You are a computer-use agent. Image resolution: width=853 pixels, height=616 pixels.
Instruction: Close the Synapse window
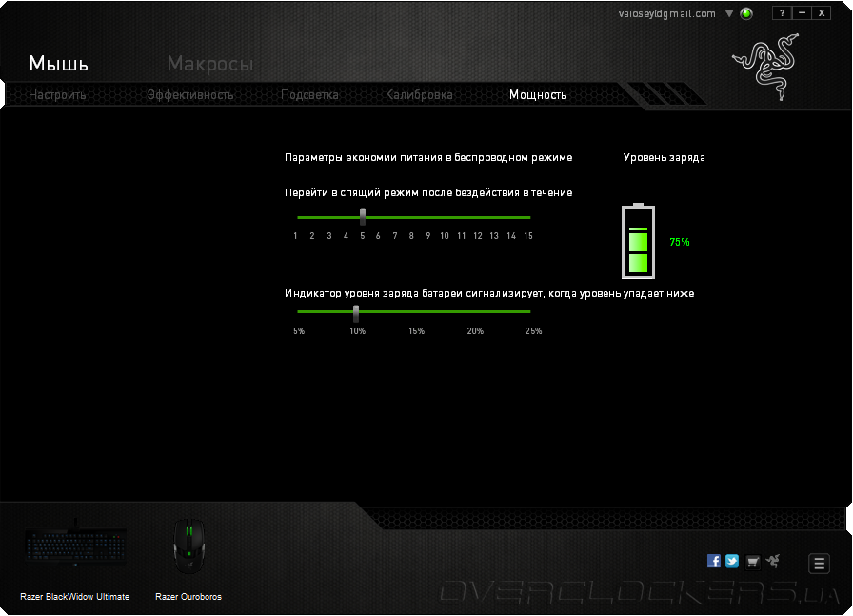point(822,13)
